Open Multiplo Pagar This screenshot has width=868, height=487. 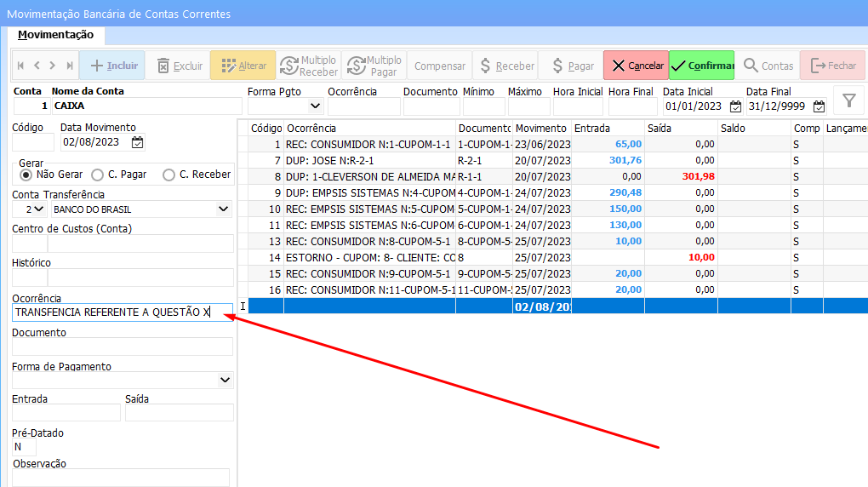(374, 66)
